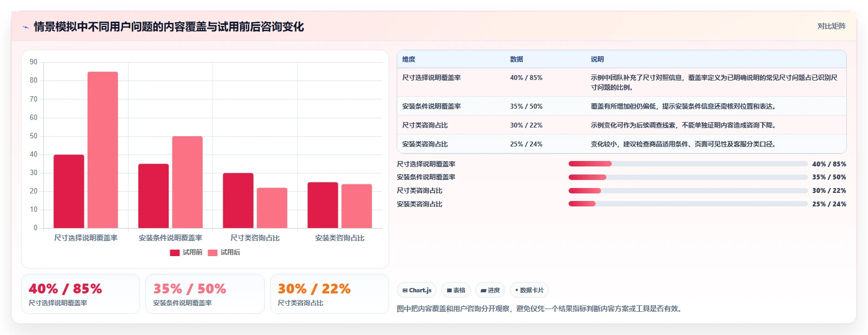868x335 pixels.
Task: Click the table description starting 覆盖有所增加但仍偏低
Action: [x=683, y=106]
